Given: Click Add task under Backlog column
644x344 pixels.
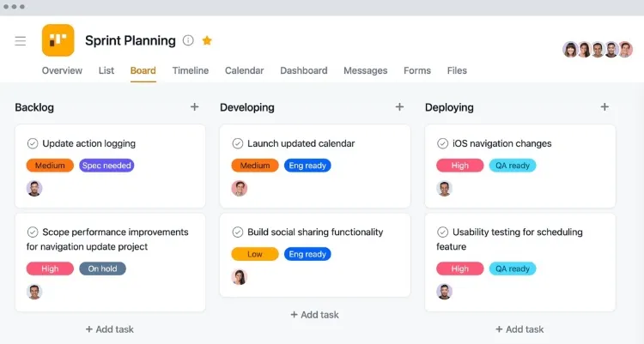Looking at the screenshot, I should click(110, 329).
